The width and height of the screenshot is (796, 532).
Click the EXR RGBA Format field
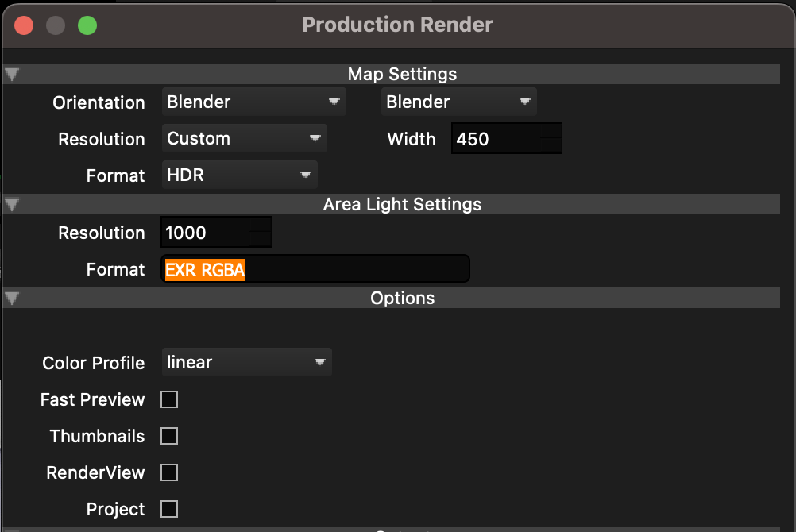pyautogui.click(x=315, y=269)
